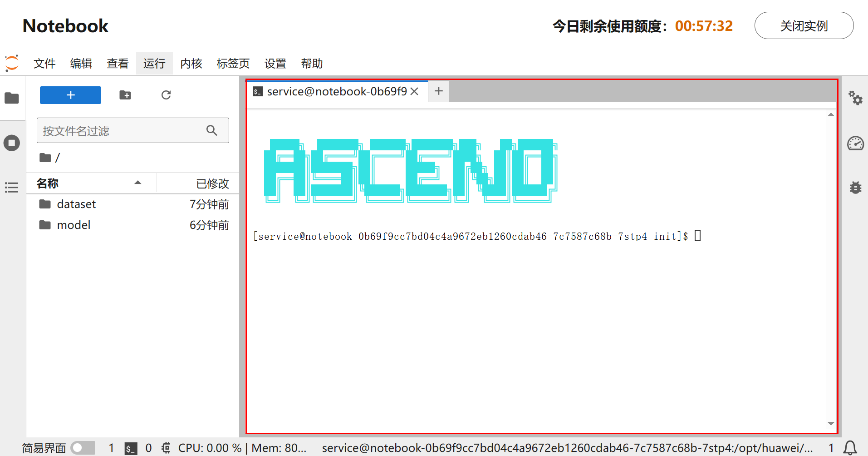Create a new folder with the folder-plus icon

click(x=125, y=95)
